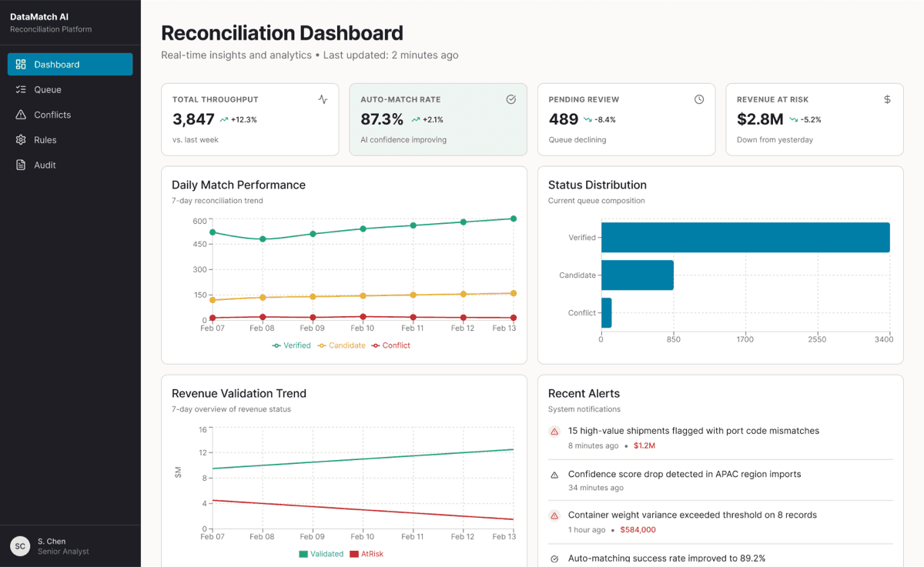Open the container weight variance alert
The width and height of the screenshot is (924, 567).
click(x=721, y=522)
